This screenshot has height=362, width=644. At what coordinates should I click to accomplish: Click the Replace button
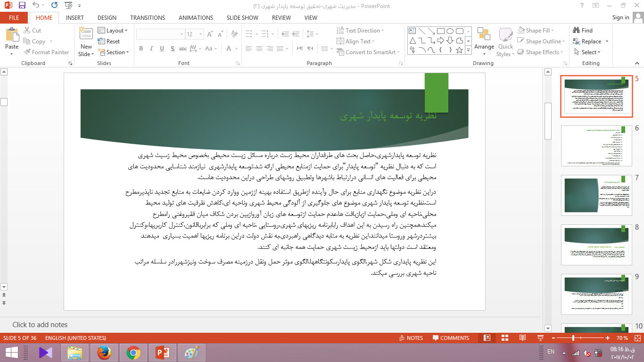point(587,41)
